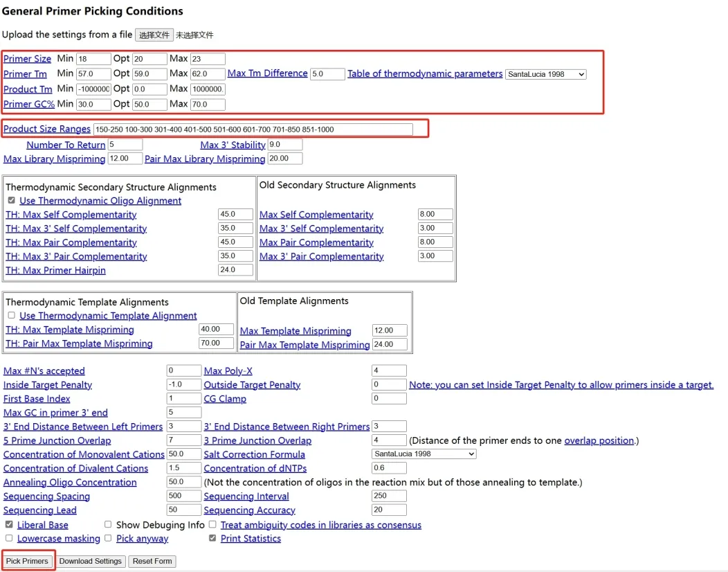Click the file upload button (选择文件)
Screen dimensions: 728x572
154,35
